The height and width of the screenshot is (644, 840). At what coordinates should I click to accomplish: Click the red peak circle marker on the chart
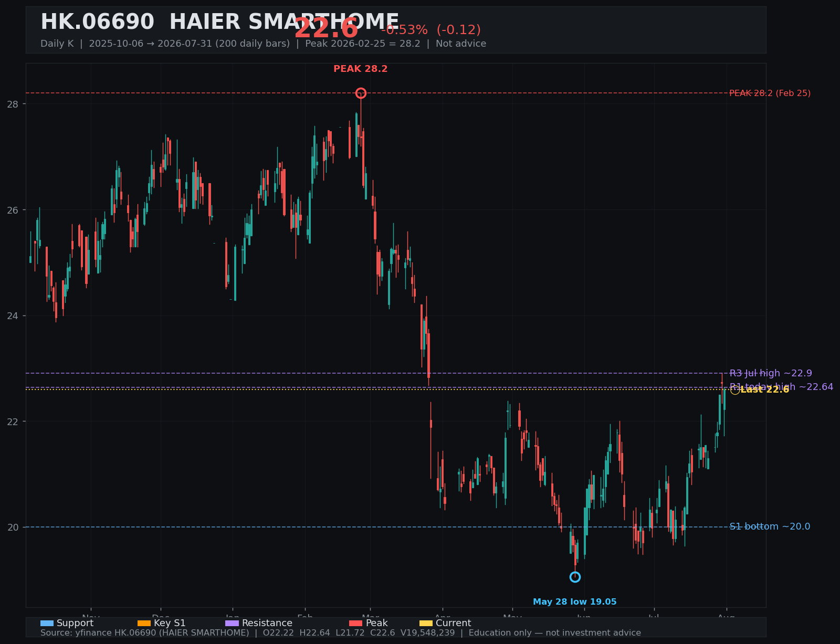tap(361, 93)
